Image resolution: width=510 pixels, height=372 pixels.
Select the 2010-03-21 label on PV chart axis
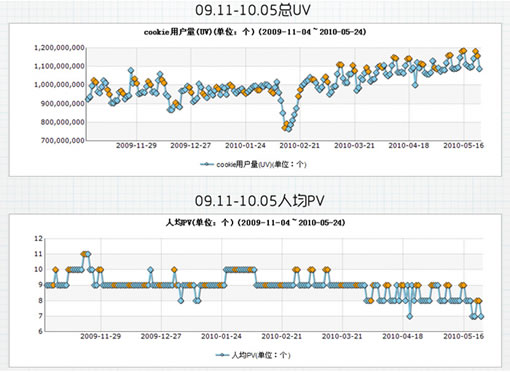click(x=342, y=336)
